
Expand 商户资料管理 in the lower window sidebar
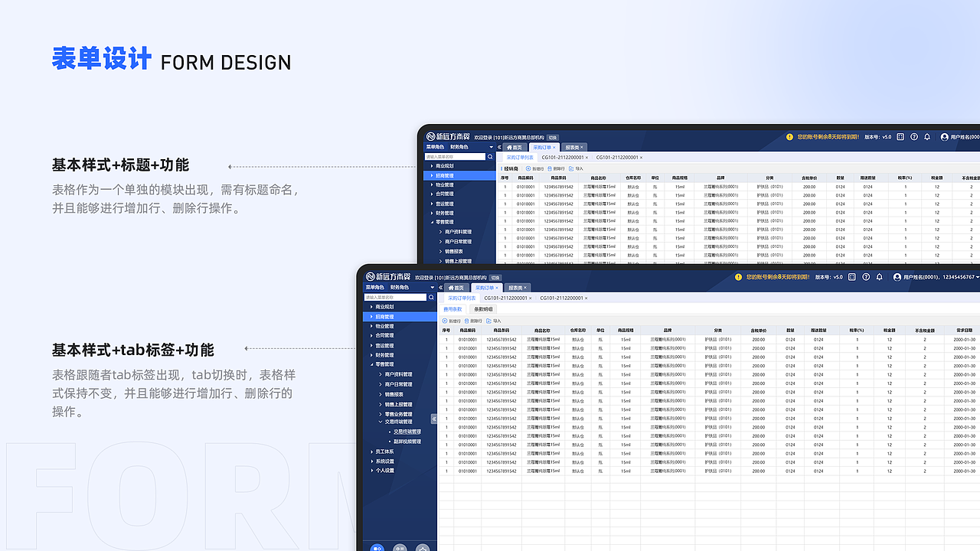point(381,374)
